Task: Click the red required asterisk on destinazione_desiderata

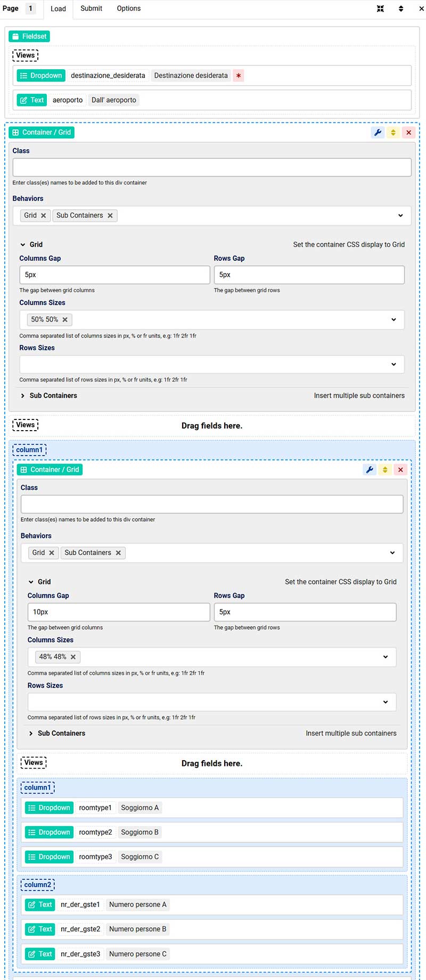Action: pos(239,76)
